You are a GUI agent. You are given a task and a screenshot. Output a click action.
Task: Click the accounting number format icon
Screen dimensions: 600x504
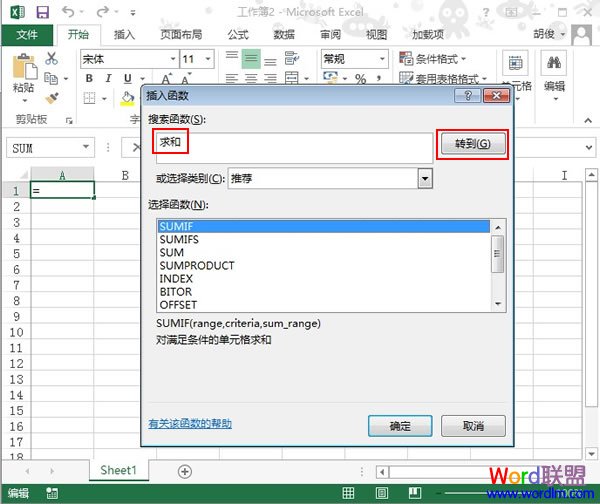tap(331, 78)
